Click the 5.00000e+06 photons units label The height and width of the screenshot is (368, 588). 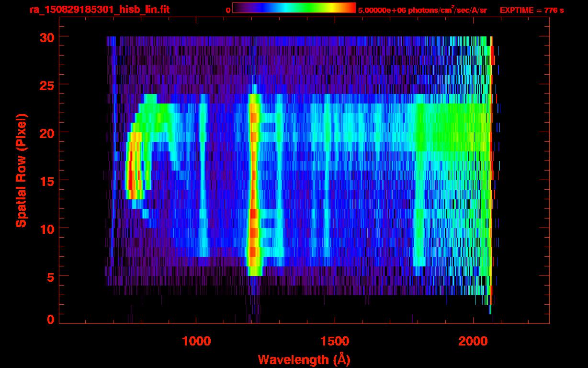(422, 10)
